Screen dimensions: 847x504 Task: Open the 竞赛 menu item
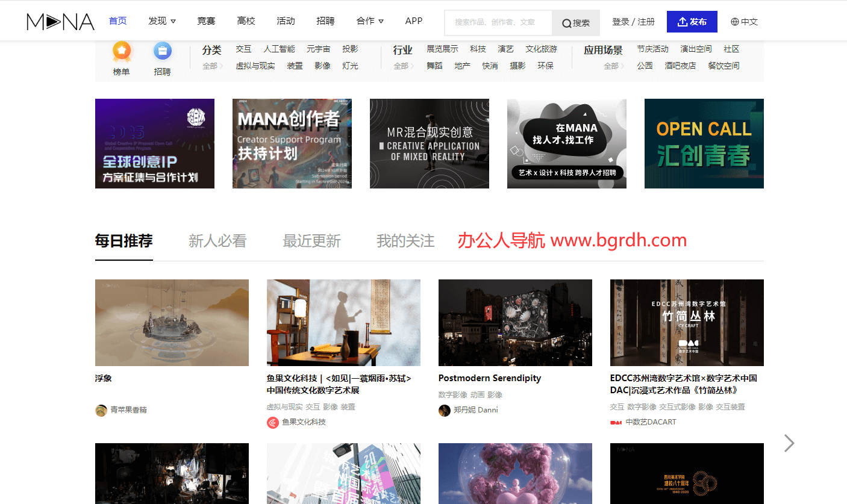pyautogui.click(x=206, y=21)
